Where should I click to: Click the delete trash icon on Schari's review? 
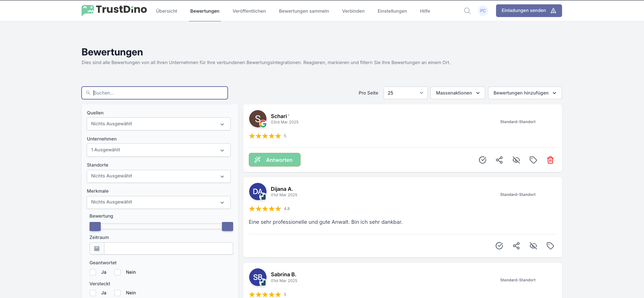point(550,160)
